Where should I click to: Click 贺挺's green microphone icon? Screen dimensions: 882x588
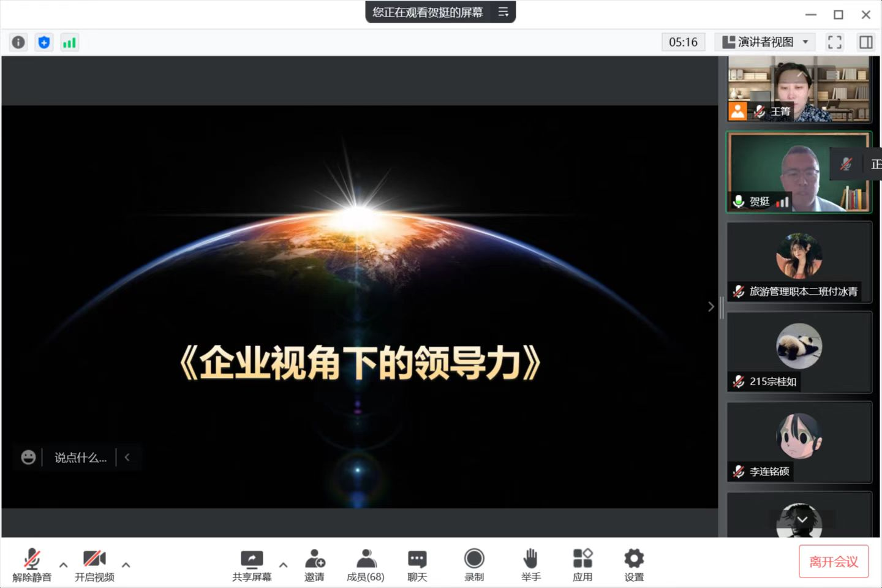pyautogui.click(x=739, y=202)
